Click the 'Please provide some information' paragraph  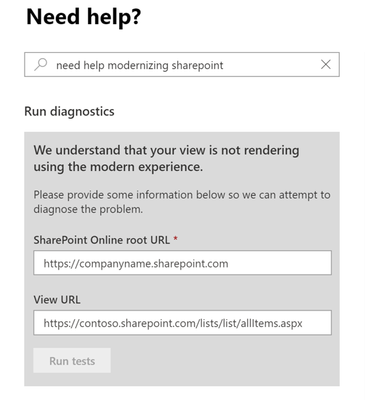point(182,202)
